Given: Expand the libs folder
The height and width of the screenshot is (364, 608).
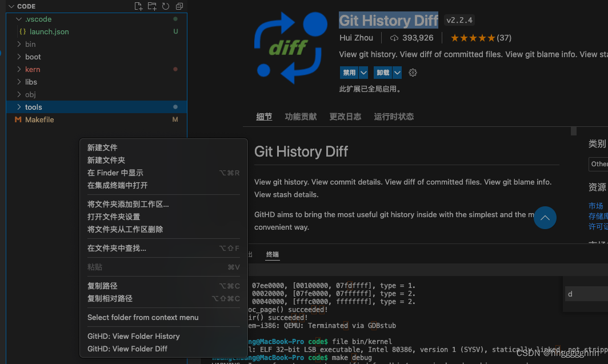Looking at the screenshot, I should pyautogui.click(x=19, y=82).
